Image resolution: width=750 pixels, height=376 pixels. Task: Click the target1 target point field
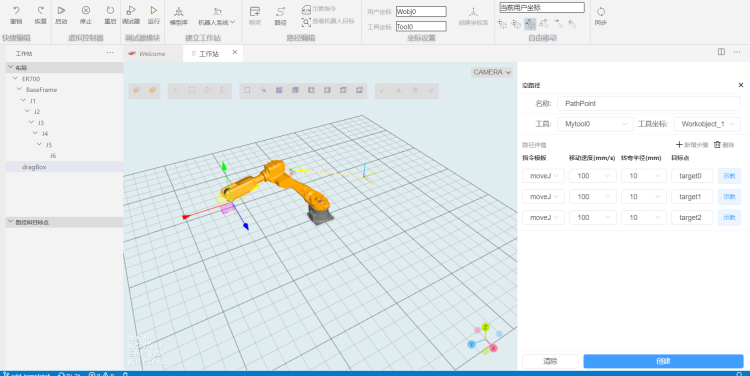(x=692, y=197)
